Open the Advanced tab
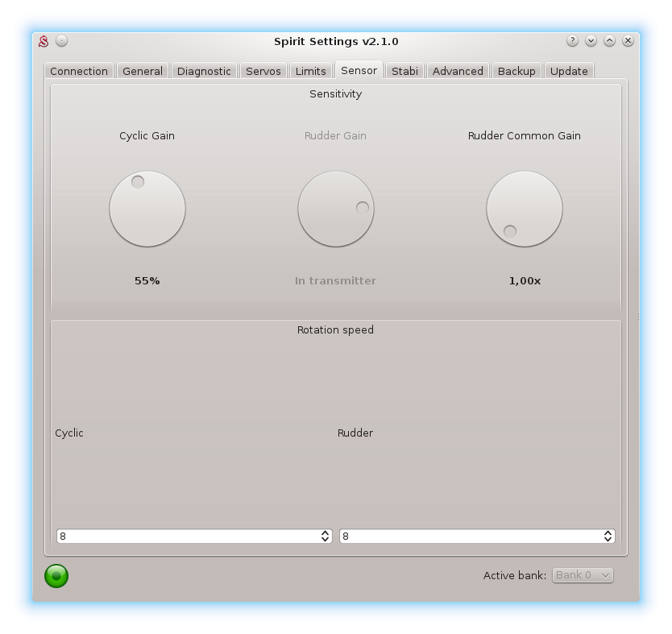672x634 pixels. pos(458,71)
